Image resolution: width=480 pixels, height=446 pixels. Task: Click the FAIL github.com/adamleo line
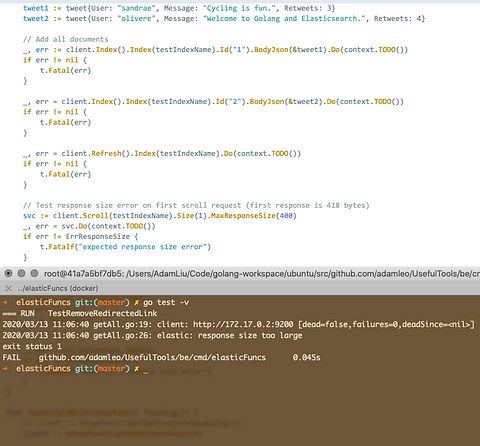(x=161, y=357)
